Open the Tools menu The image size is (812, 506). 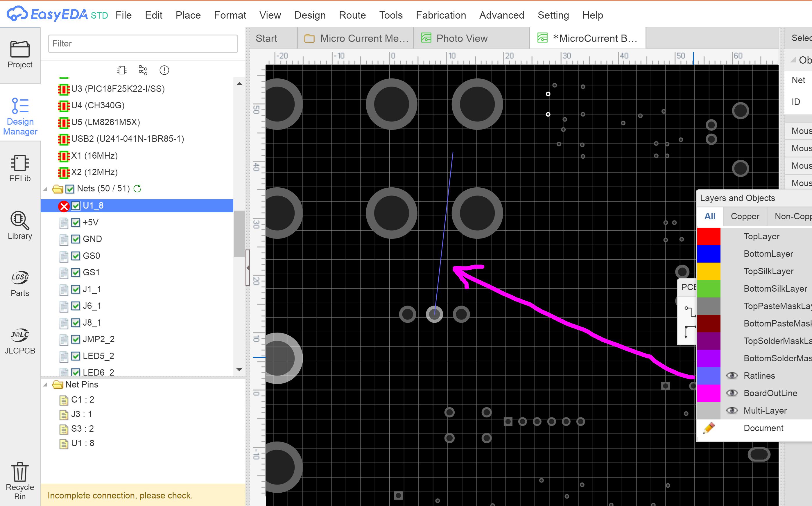click(391, 15)
